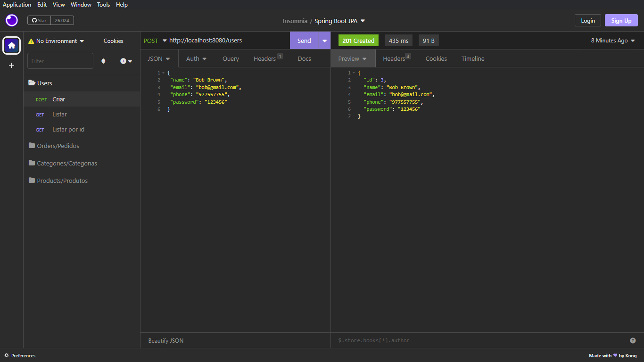
Task: Open the Application menu
Action: 17,5
